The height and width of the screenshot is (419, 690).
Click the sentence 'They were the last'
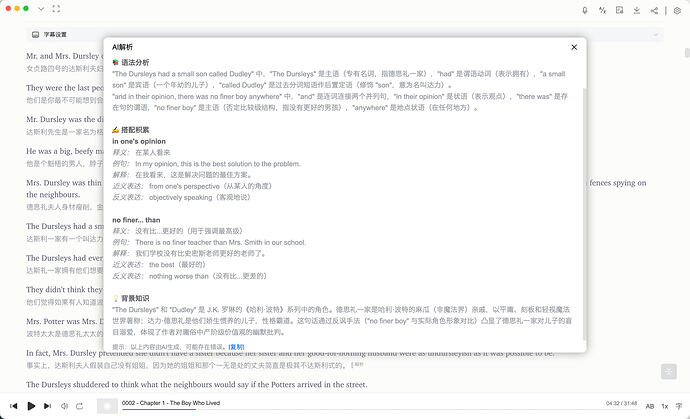(x=64, y=88)
